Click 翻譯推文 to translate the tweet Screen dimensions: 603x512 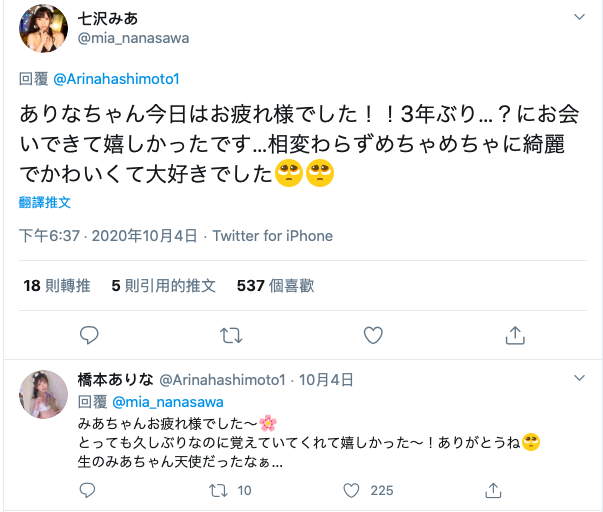[x=44, y=202]
